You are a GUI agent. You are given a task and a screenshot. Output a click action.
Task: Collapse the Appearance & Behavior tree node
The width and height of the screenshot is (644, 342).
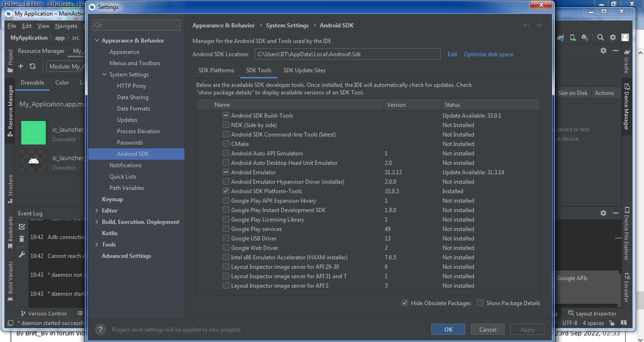[97, 41]
